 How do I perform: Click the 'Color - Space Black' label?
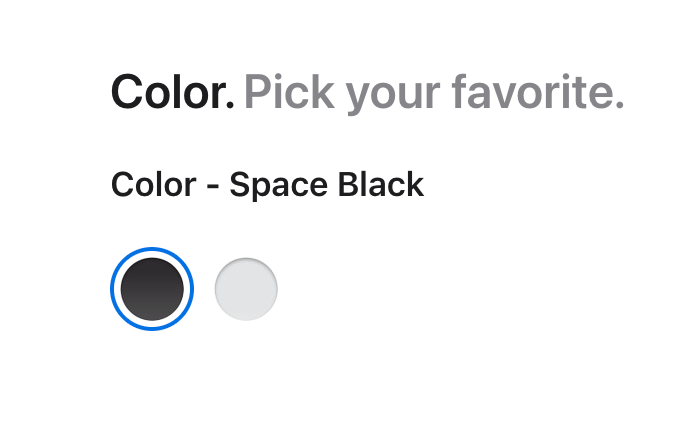tap(267, 185)
